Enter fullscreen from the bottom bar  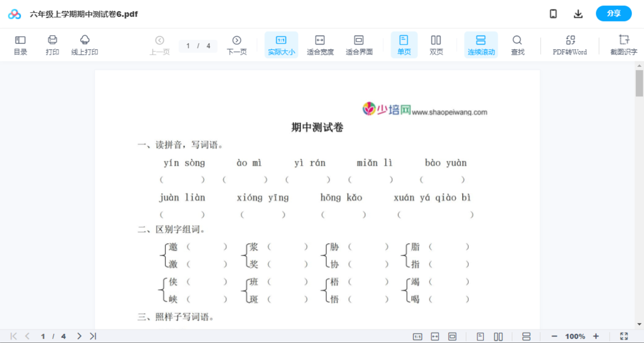click(624, 336)
